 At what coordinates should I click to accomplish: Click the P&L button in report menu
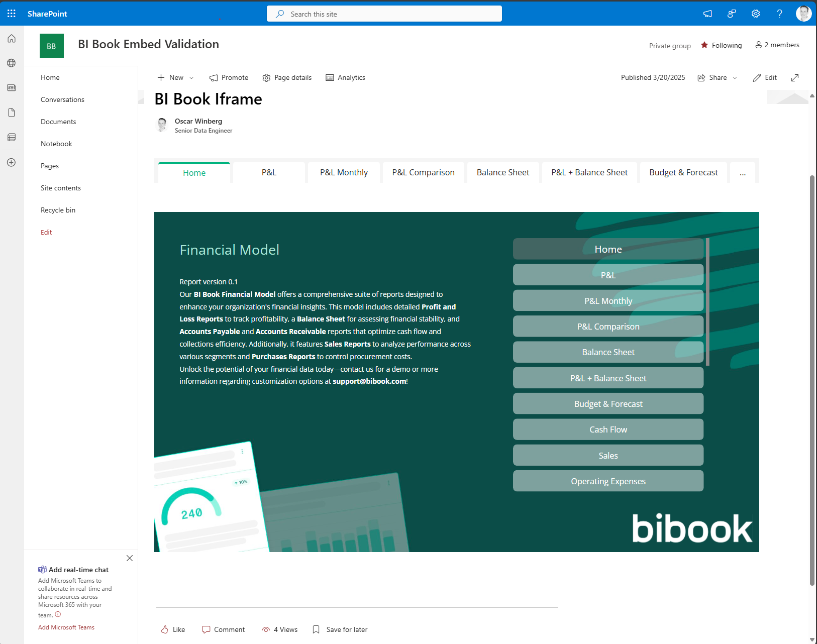(608, 275)
